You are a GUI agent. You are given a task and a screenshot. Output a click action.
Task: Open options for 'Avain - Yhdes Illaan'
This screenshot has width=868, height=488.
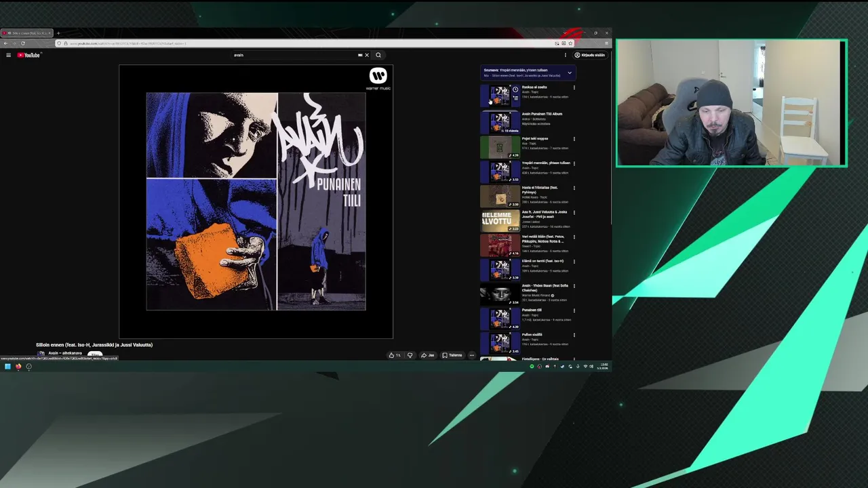[574, 285]
